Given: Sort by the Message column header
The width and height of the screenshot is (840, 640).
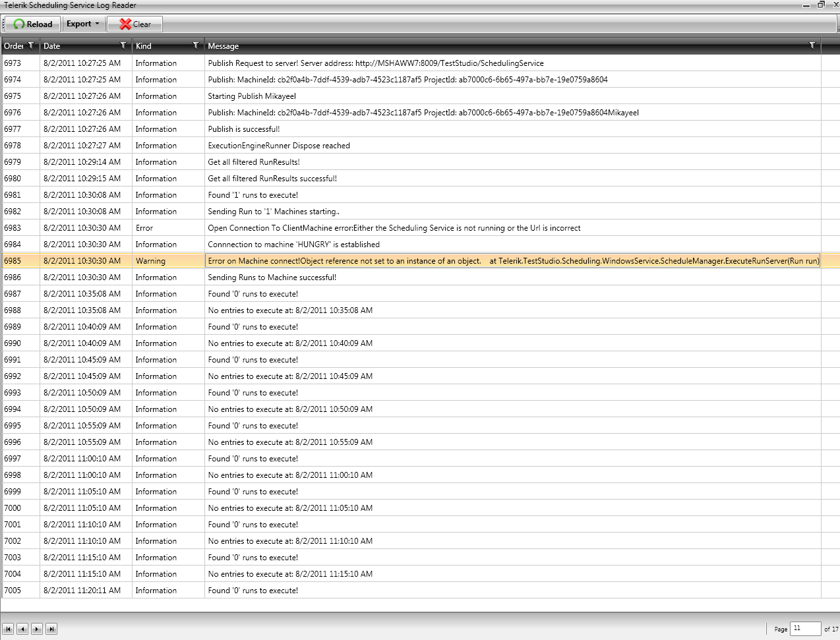Looking at the screenshot, I should click(x=224, y=46).
